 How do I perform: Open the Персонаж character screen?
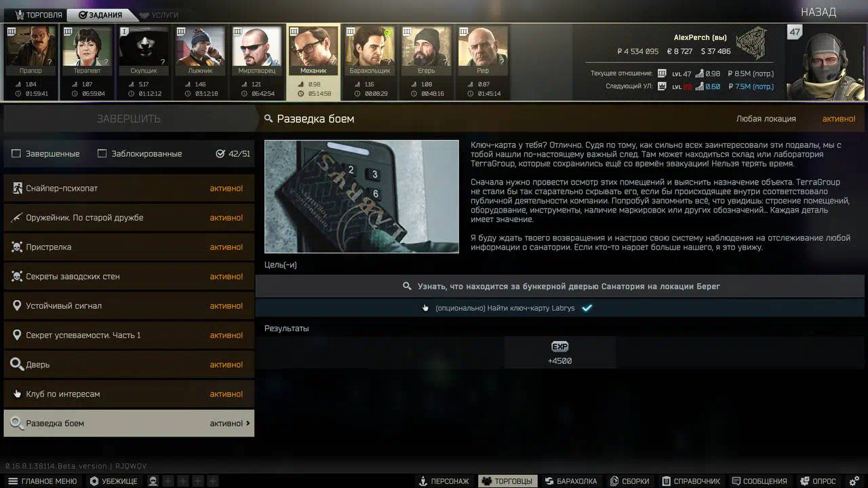(443, 481)
